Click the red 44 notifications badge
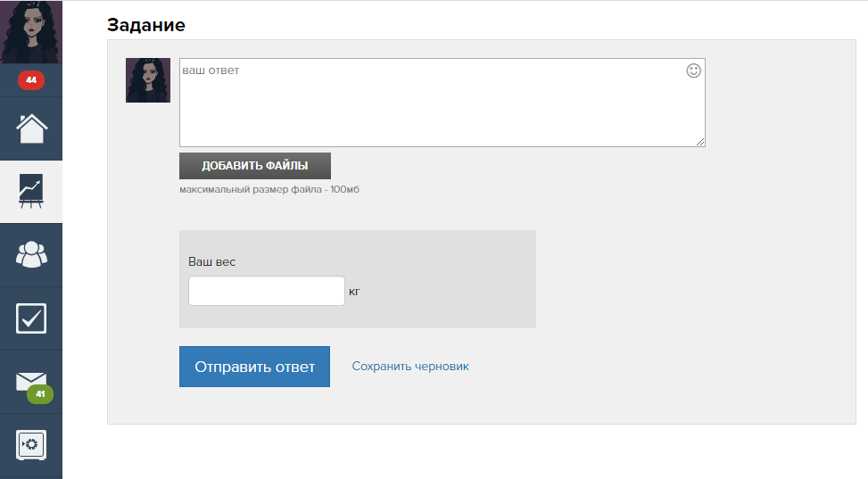The height and width of the screenshot is (479, 868). 31,80
